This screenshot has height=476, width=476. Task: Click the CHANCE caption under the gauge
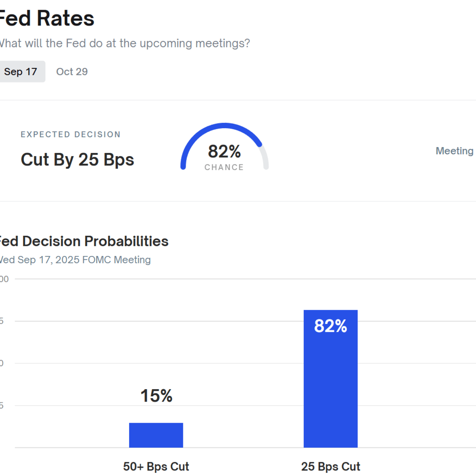coord(224,167)
